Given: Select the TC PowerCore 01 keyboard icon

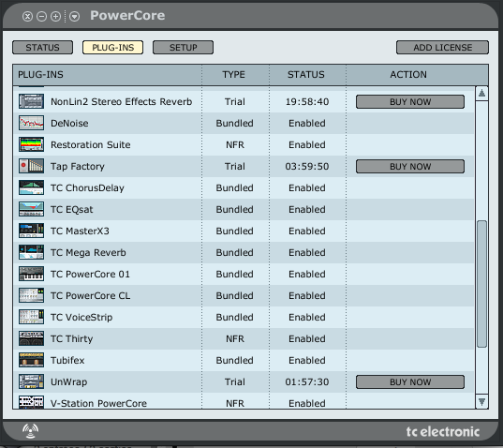Looking at the screenshot, I should point(31,274).
